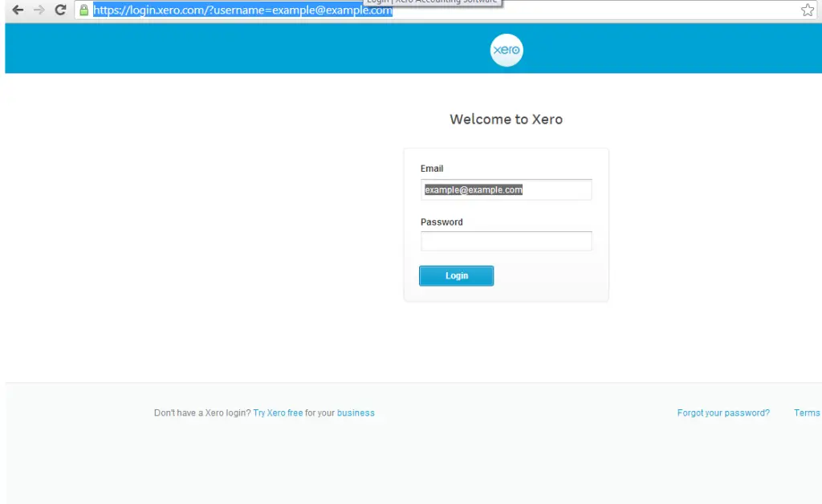The width and height of the screenshot is (822, 504).
Task: Click the "Don't have a Xero login?" text
Action: 202,413
